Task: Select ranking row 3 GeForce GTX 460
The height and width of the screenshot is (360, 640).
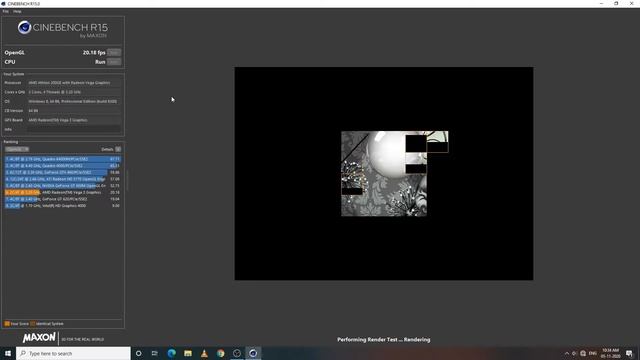Action: click(x=62, y=172)
